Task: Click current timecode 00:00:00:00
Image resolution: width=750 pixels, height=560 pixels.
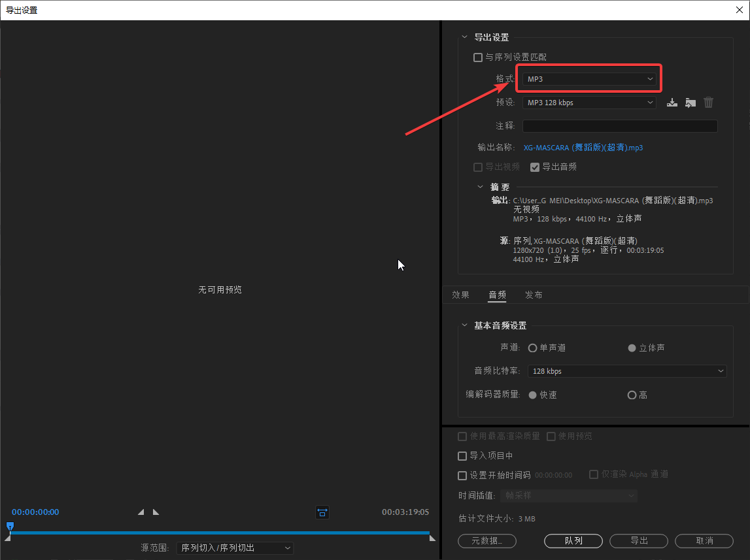Action: pyautogui.click(x=35, y=512)
